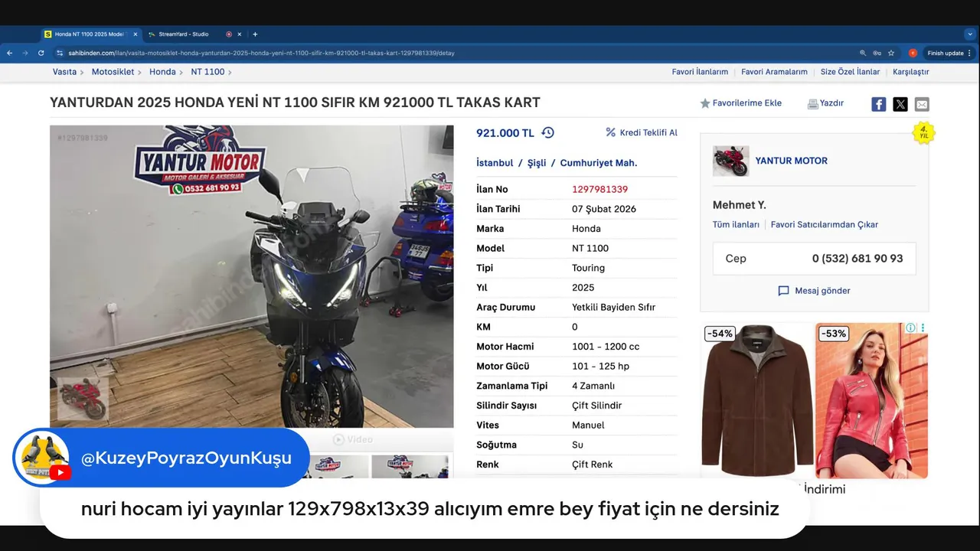Screen dimensions: 980x551
Task: Open the browser profile avatar
Action: [x=913, y=53]
